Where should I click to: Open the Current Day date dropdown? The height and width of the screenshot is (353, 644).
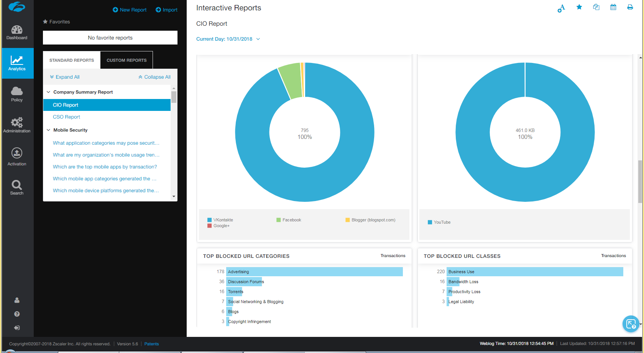click(x=228, y=39)
